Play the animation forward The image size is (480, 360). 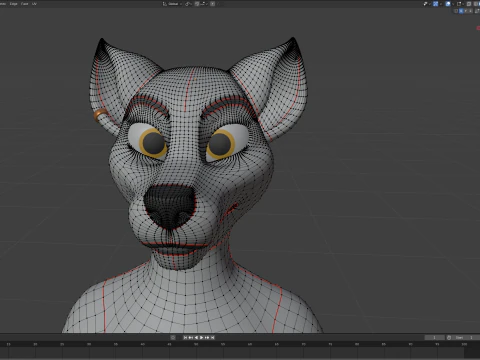pyautogui.click(x=201, y=338)
